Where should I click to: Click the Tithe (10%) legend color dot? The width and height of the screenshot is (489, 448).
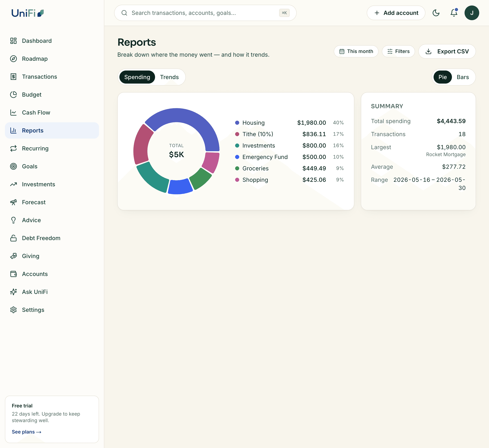click(237, 134)
